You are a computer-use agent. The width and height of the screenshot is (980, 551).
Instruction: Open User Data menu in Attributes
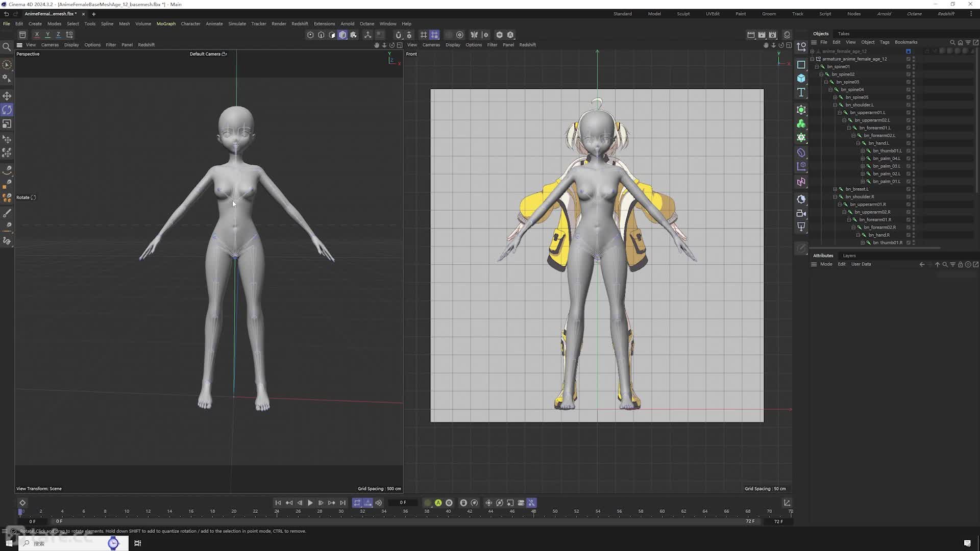861,264
